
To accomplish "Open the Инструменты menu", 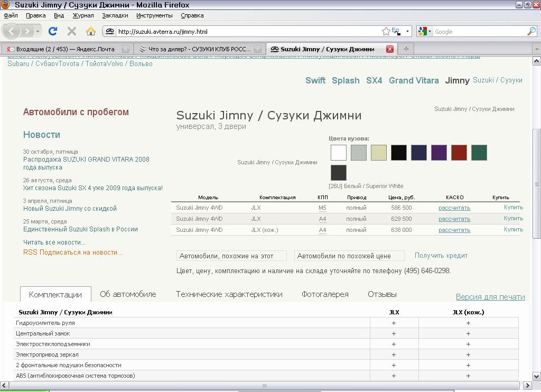I will [x=154, y=15].
